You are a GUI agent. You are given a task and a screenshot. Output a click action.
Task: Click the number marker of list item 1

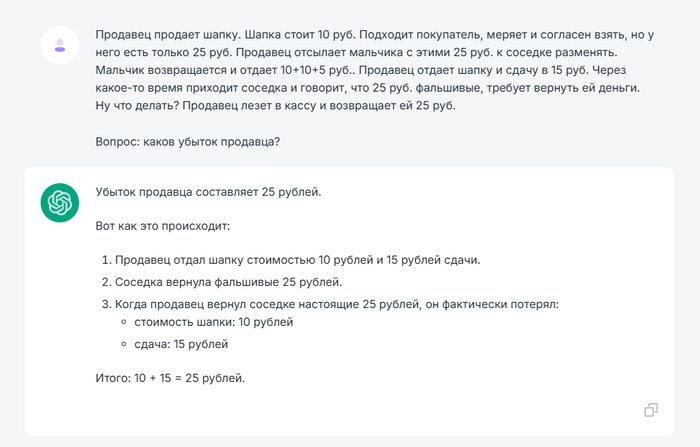pyautogui.click(x=105, y=260)
